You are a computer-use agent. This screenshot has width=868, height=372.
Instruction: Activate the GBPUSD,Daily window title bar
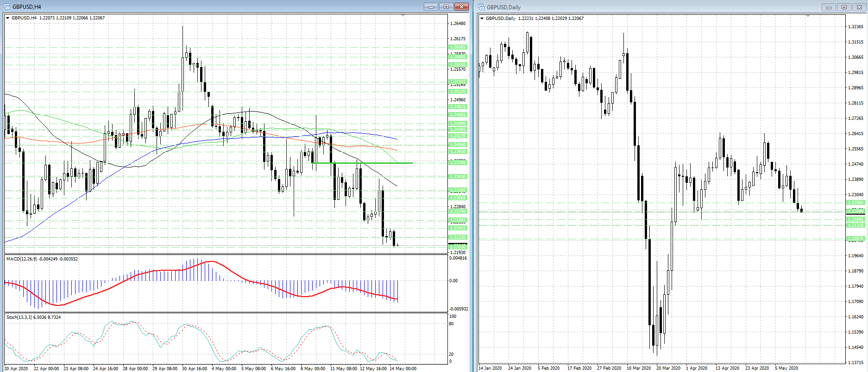(648, 7)
